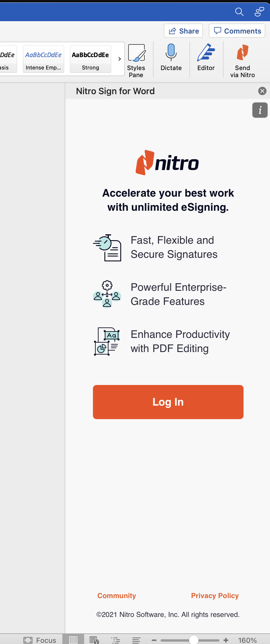Open the Privacy Policy link
Screen dimensions: 270x644
215,596
